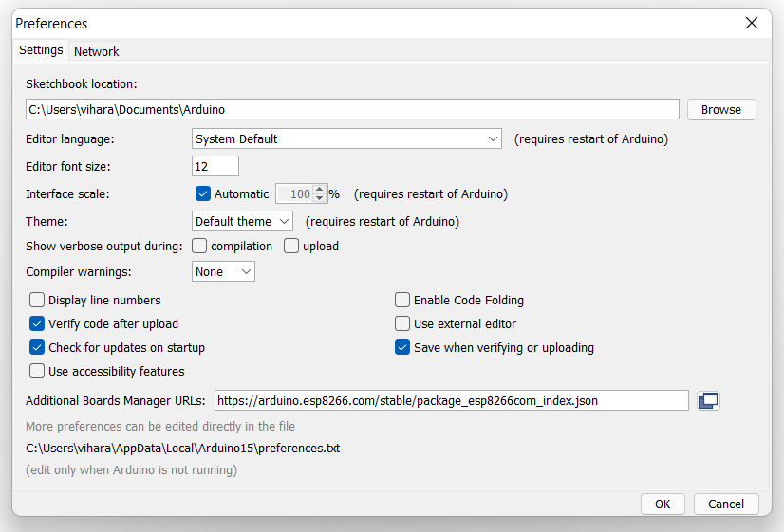Switch to the Network tab

pos(97,51)
